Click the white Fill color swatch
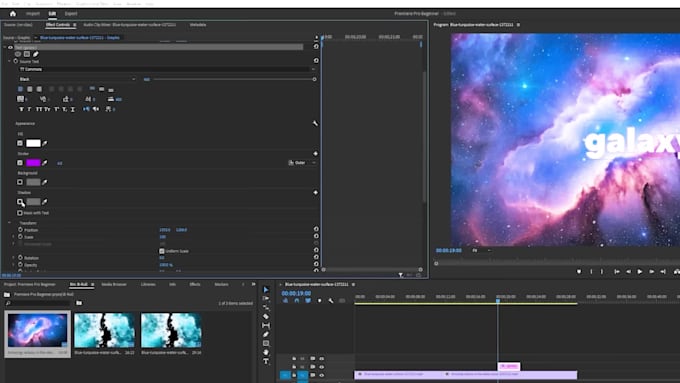 33,143
